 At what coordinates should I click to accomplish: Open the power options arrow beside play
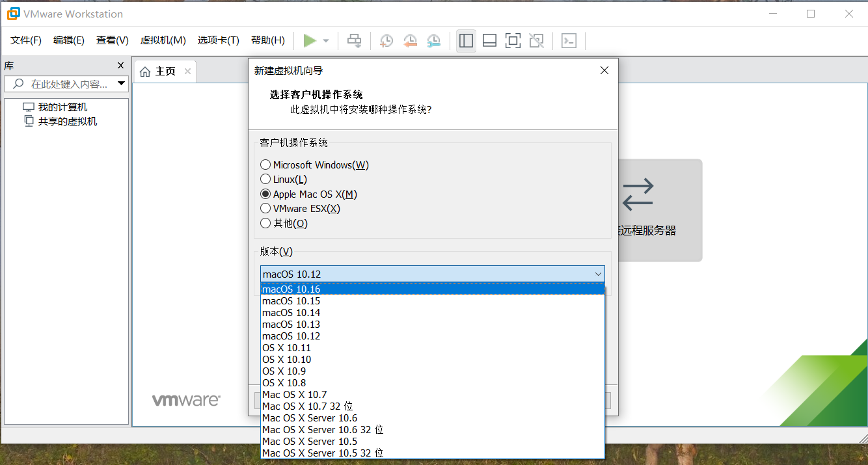[326, 41]
